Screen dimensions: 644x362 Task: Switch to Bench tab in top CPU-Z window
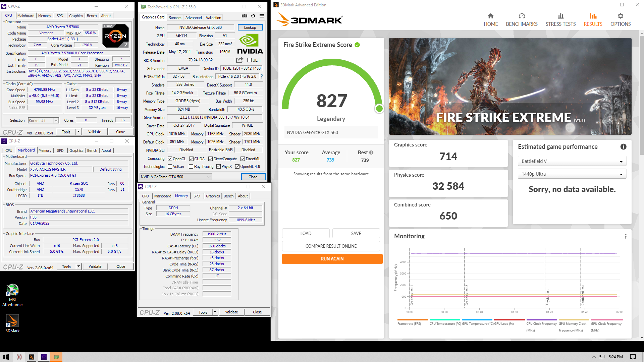pos(92,16)
